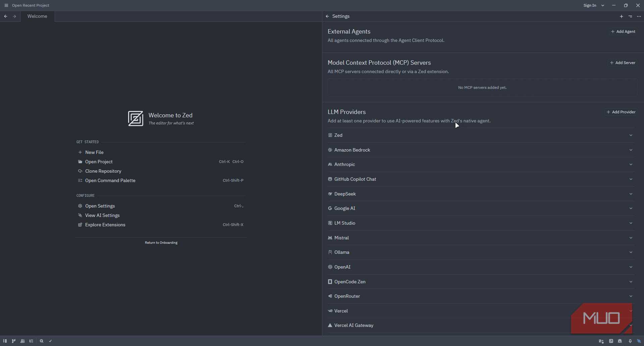Choose Open Project under Get Started
This screenshot has height=346, width=644.
click(161, 162)
